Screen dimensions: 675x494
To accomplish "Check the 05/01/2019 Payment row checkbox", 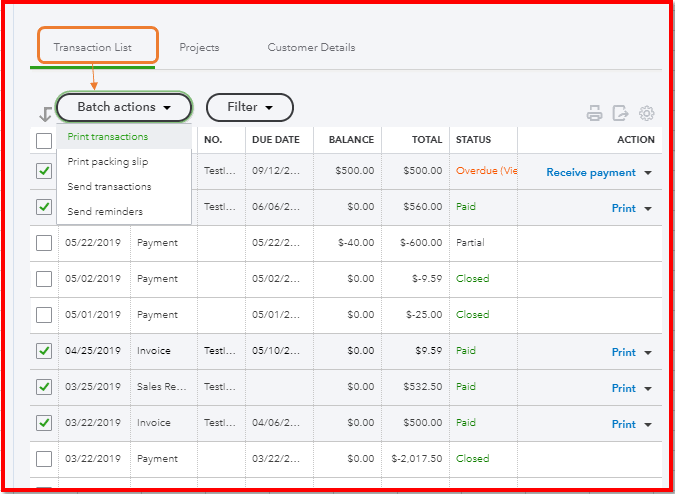I will [x=44, y=315].
